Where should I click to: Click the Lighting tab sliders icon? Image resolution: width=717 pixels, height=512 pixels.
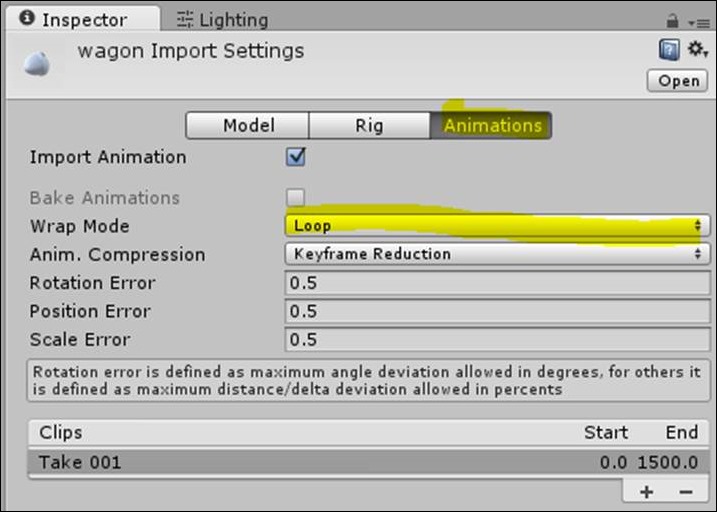[185, 20]
